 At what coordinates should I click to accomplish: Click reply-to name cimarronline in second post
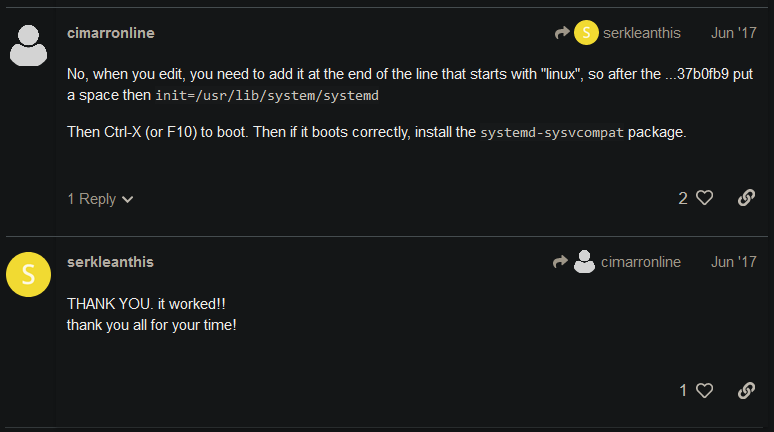tap(640, 262)
